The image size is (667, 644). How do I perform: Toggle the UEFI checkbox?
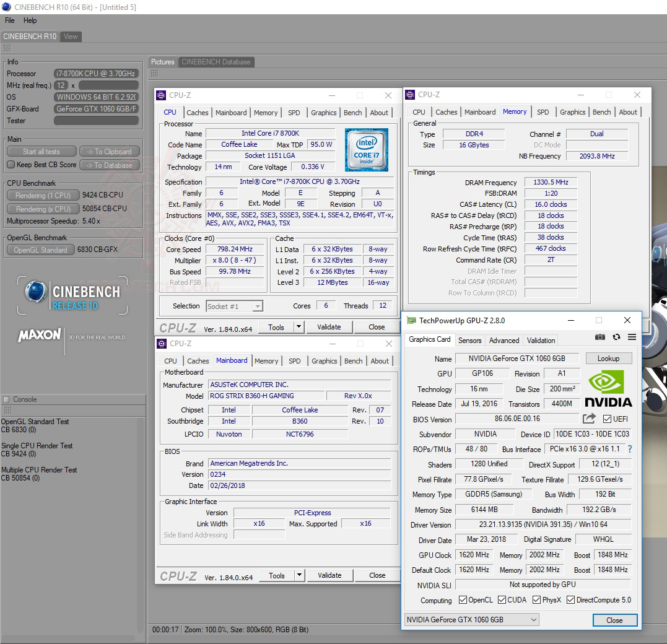607,419
